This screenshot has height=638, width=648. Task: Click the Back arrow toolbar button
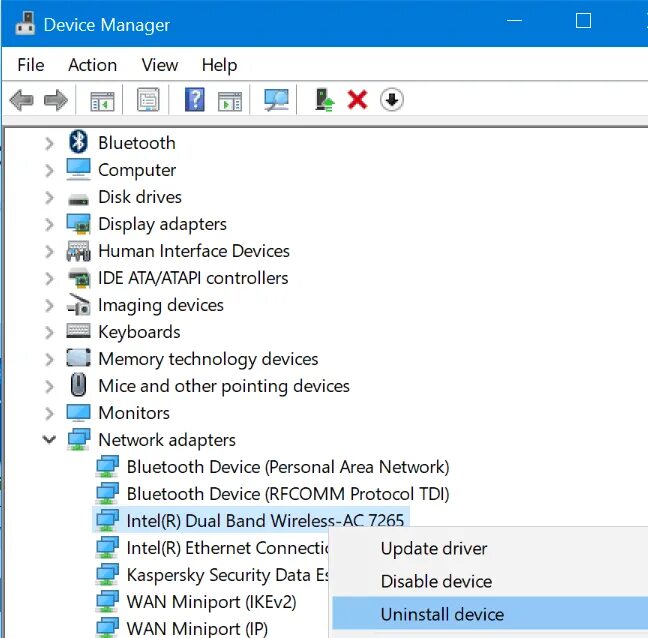[21, 100]
